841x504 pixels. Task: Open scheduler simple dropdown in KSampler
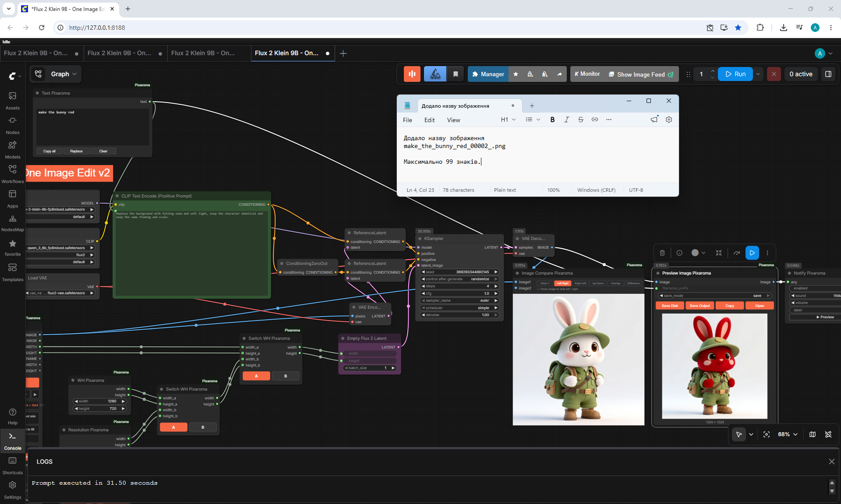459,308
